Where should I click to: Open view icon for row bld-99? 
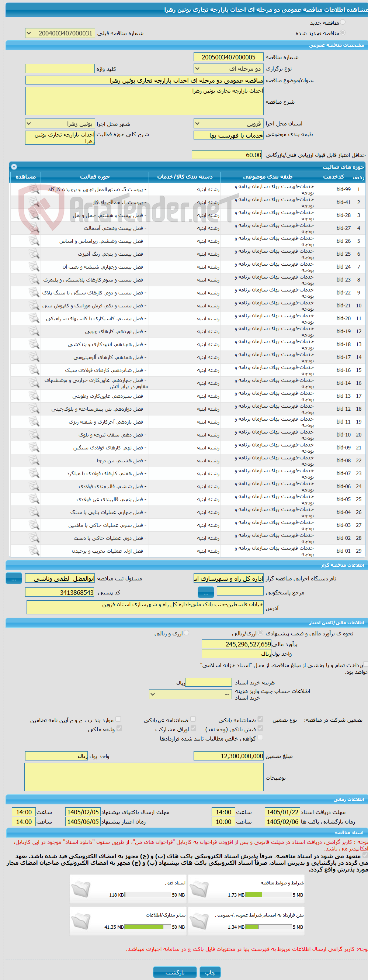(x=34, y=189)
